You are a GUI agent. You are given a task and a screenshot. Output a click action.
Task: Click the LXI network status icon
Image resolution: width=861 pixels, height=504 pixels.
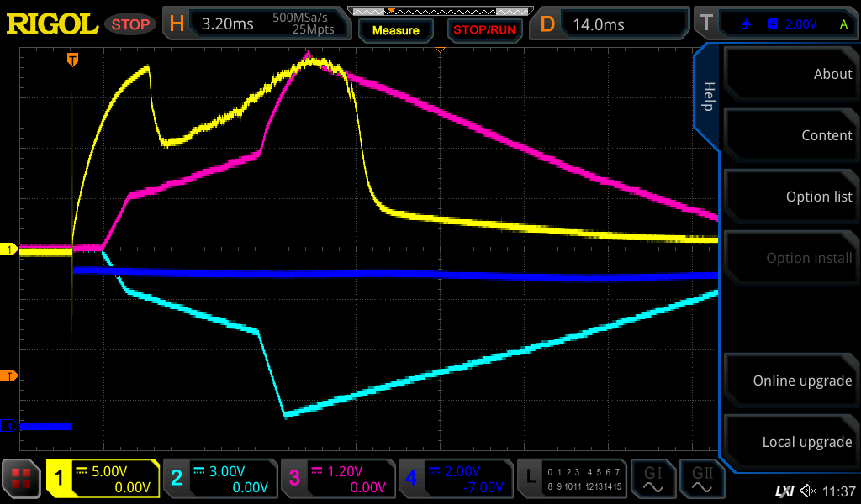784,491
